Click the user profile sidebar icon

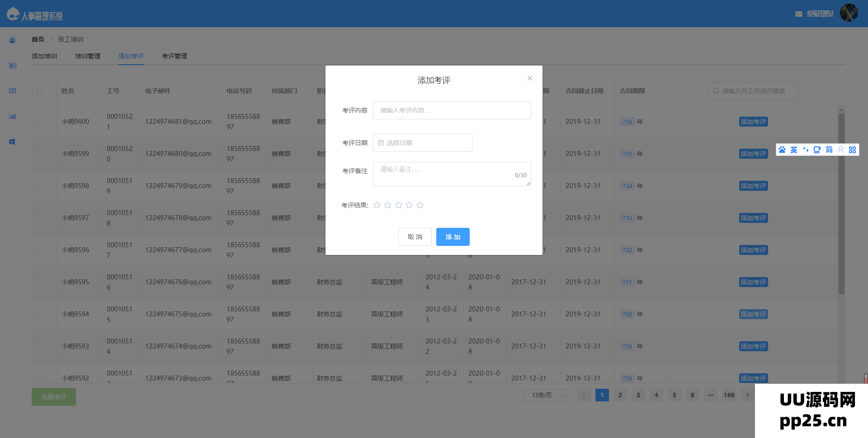tap(12, 40)
